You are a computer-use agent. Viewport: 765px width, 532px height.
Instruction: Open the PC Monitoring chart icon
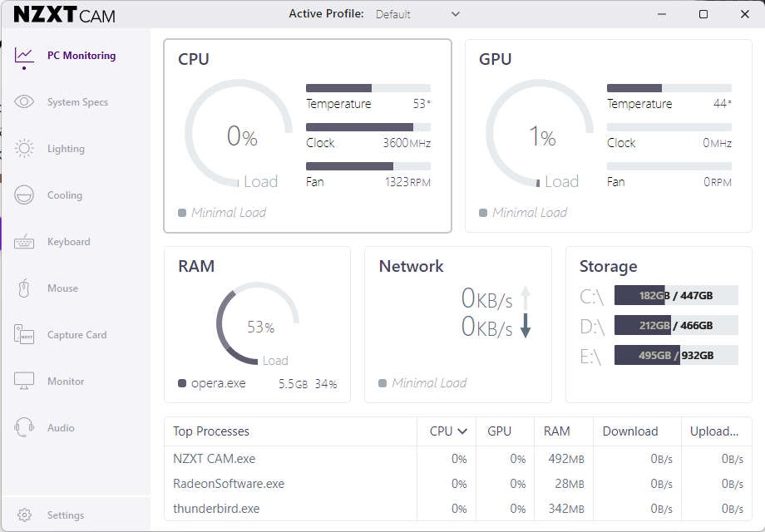[x=24, y=56]
